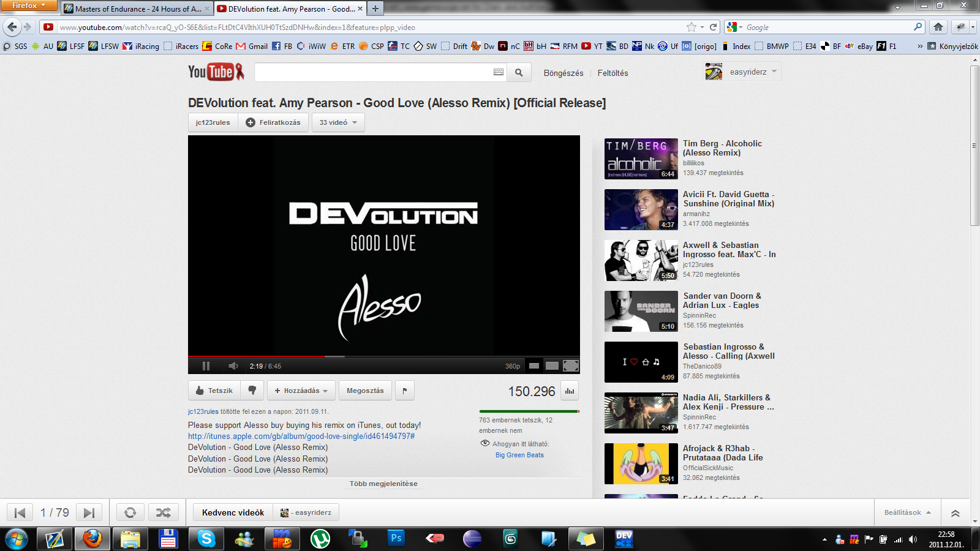Open the eBay bookmark
Image resolution: width=980 pixels, height=551 pixels.
(x=859, y=46)
